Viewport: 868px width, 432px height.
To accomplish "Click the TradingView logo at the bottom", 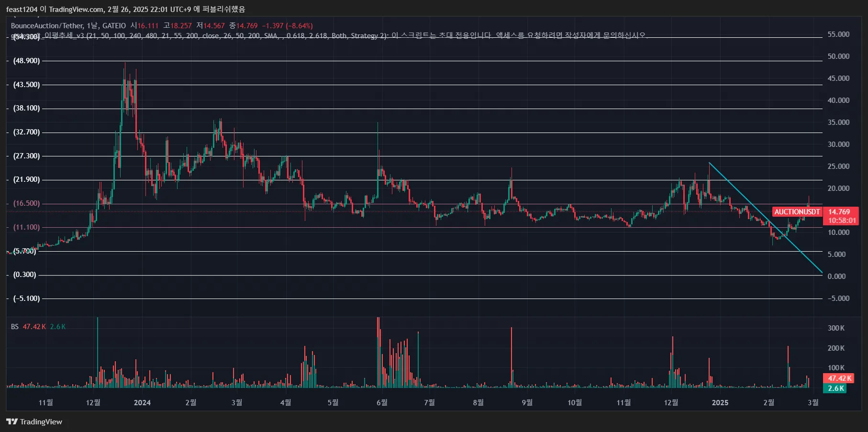I will pos(34,421).
